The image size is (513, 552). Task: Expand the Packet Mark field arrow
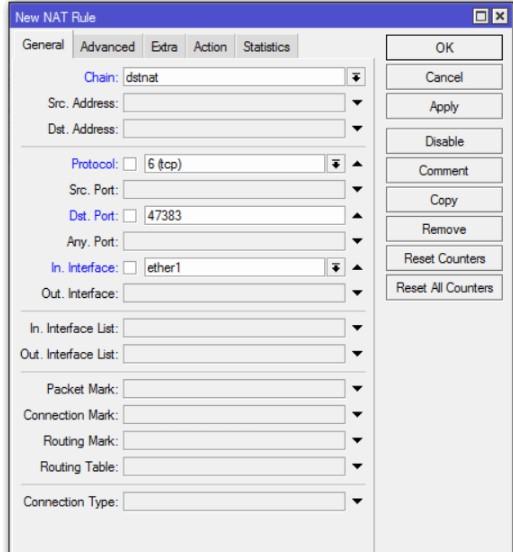tap(357, 389)
